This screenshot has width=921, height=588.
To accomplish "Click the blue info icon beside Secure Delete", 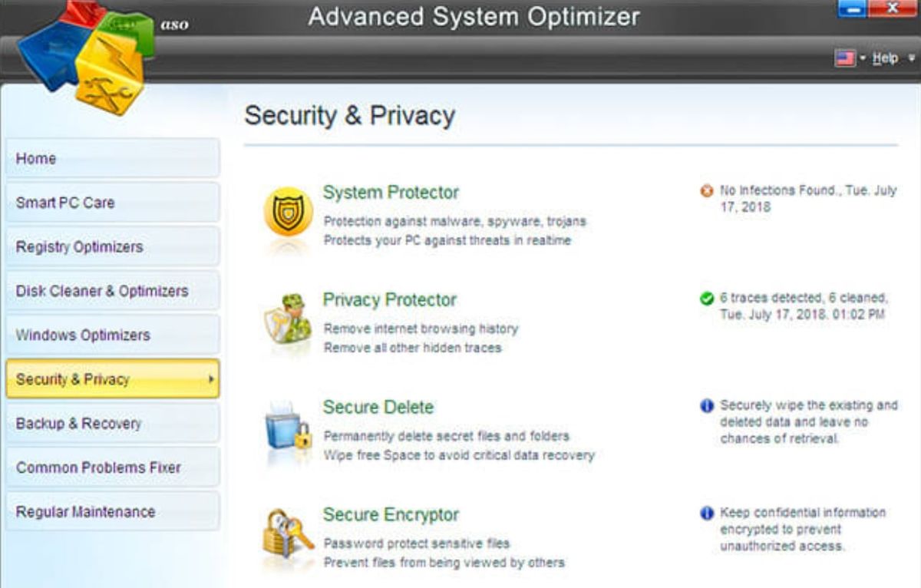I will (707, 405).
